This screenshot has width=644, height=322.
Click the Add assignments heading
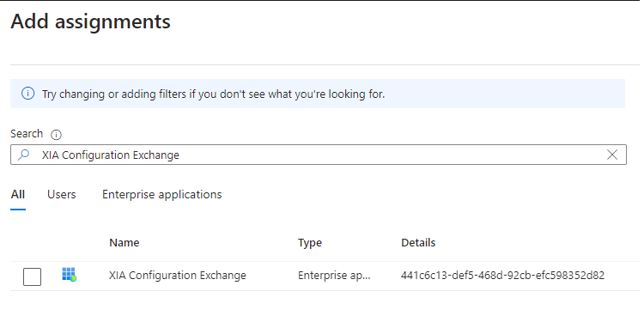(x=90, y=21)
